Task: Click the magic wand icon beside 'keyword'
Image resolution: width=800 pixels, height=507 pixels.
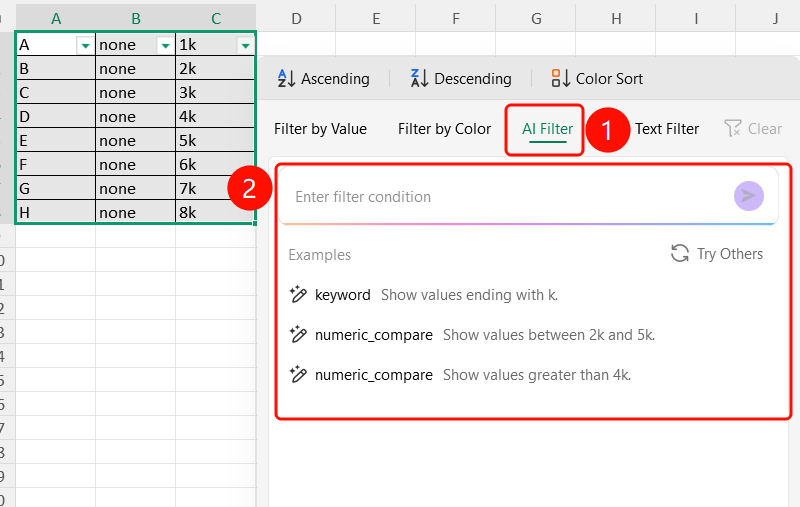Action: pos(298,294)
